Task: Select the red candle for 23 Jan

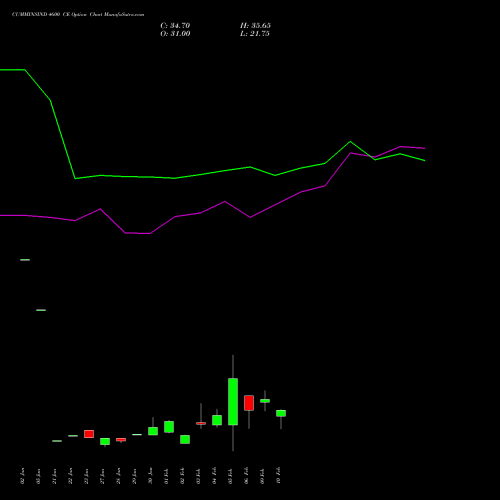Action: [89, 434]
